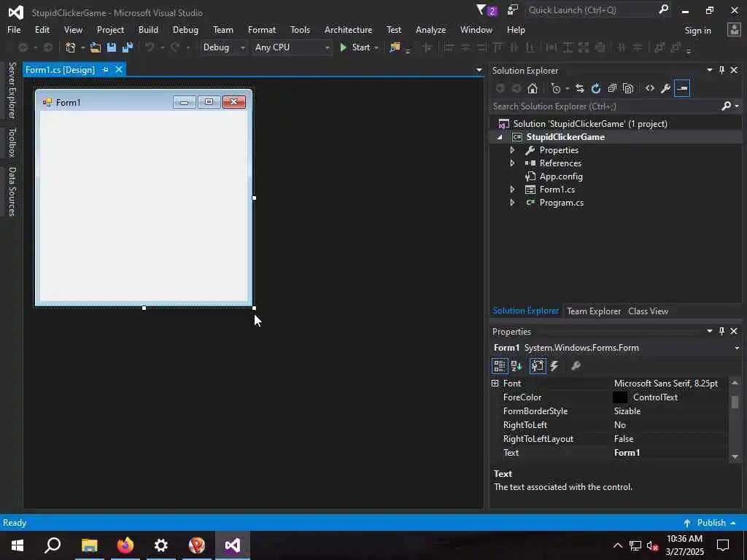
Task: Collapse the StupidClickerGame project node
Action: [x=500, y=137]
